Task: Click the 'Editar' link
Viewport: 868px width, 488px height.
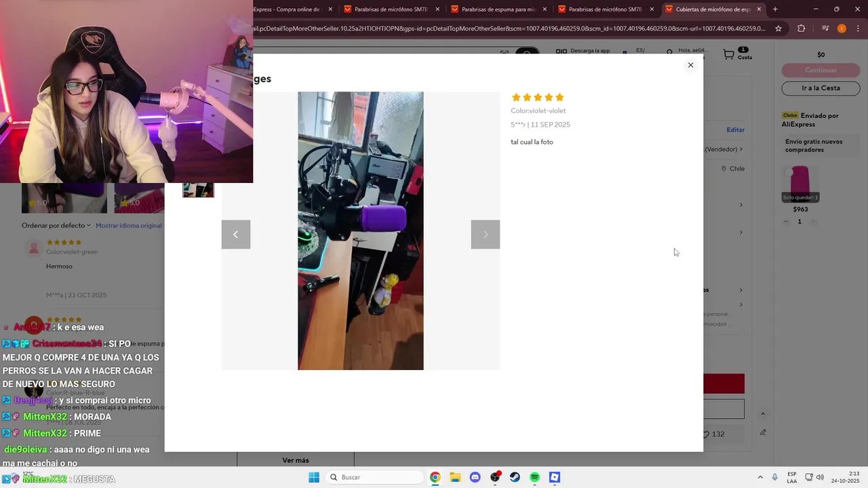Action: pos(735,129)
